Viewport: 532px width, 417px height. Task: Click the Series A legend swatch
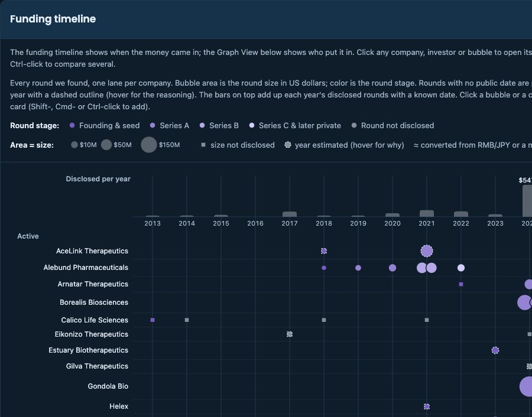click(153, 125)
